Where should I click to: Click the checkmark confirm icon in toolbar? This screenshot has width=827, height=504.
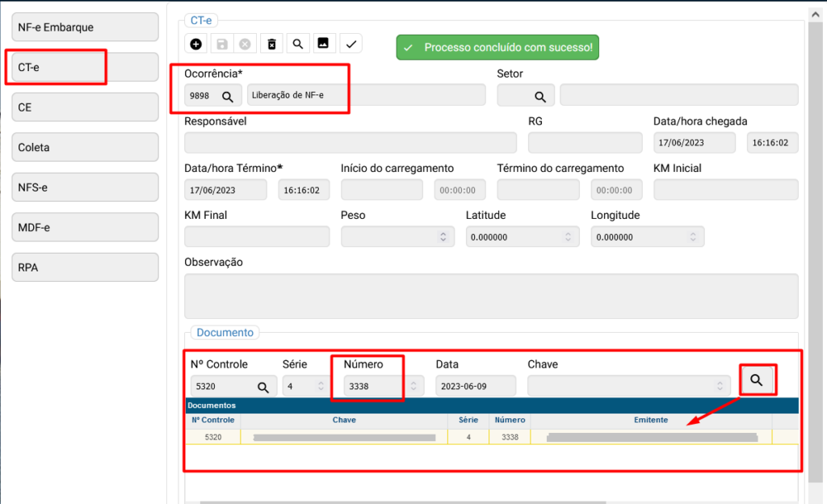351,44
